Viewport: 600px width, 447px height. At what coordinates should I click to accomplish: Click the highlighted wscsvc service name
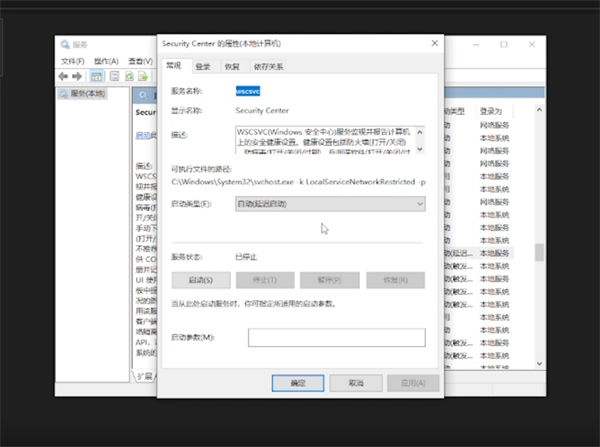tap(248, 91)
